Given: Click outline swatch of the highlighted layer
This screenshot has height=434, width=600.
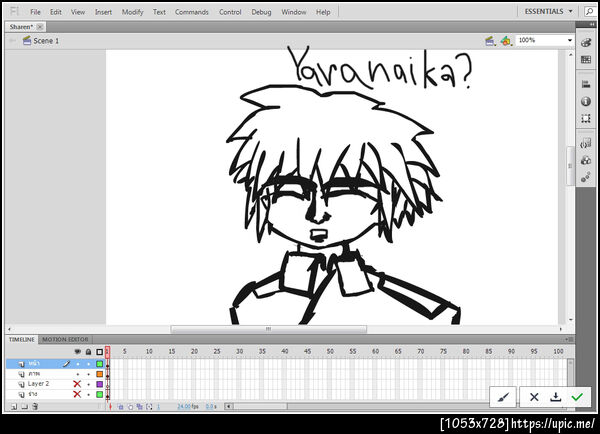Looking at the screenshot, I should [99, 364].
